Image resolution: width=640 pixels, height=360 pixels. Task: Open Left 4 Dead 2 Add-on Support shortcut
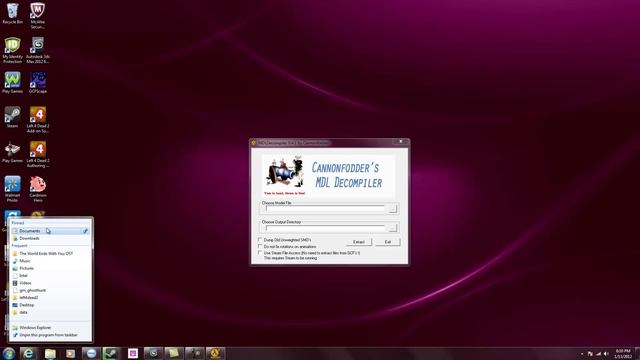(x=38, y=120)
